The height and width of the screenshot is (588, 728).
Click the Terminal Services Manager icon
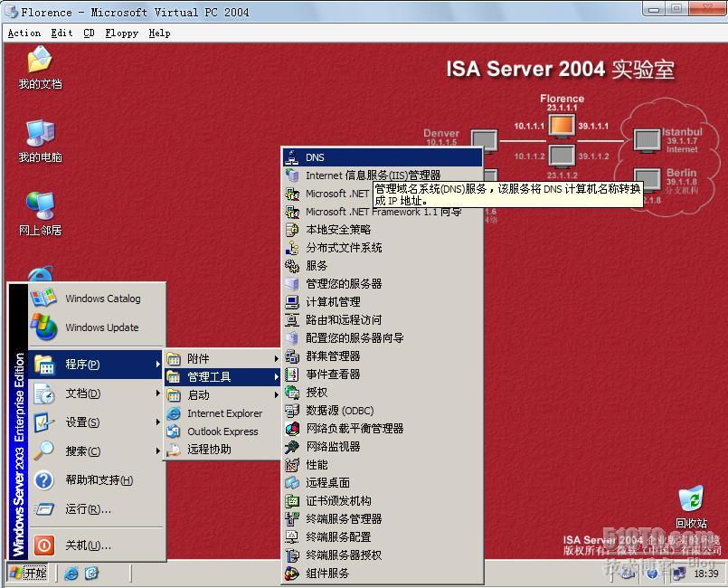click(292, 518)
